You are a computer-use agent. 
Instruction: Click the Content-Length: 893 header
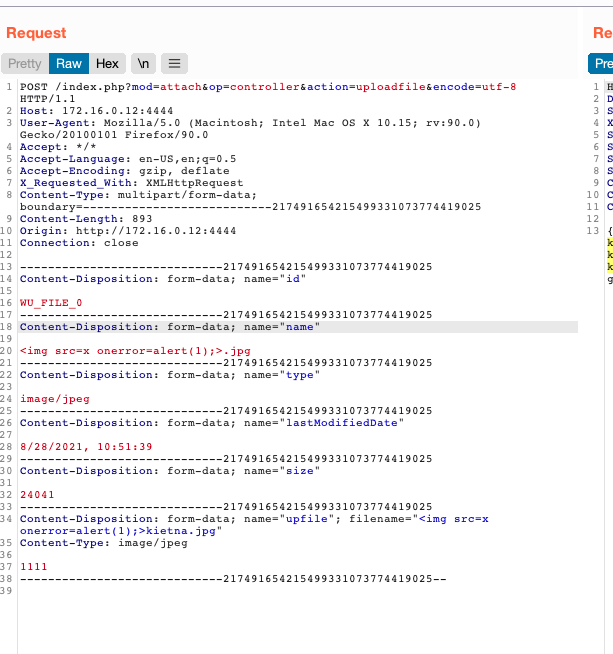[86, 219]
